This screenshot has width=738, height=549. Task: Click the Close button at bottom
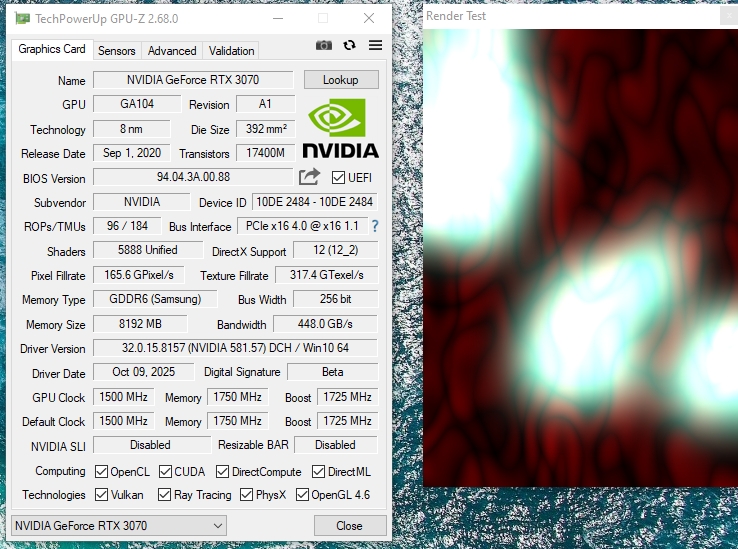click(350, 525)
